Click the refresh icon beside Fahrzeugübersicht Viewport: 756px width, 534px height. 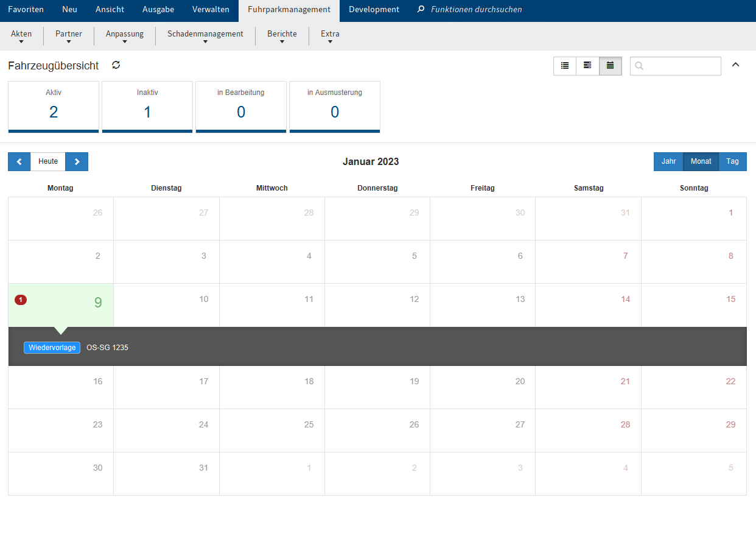pyautogui.click(x=116, y=65)
